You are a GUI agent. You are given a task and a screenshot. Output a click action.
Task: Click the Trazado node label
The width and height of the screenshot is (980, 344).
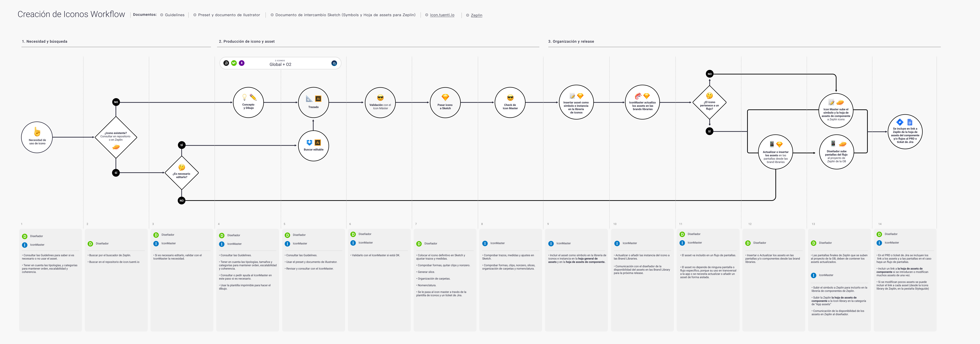click(313, 107)
